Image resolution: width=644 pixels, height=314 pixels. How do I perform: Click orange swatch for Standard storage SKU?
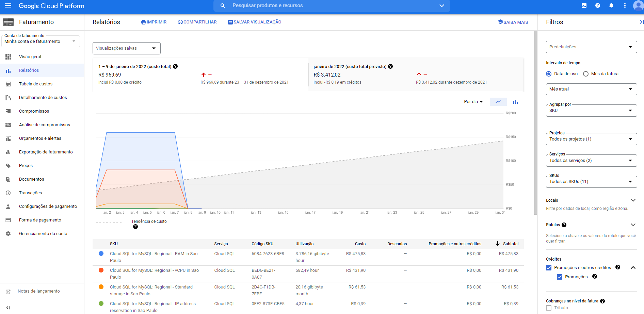(x=101, y=287)
